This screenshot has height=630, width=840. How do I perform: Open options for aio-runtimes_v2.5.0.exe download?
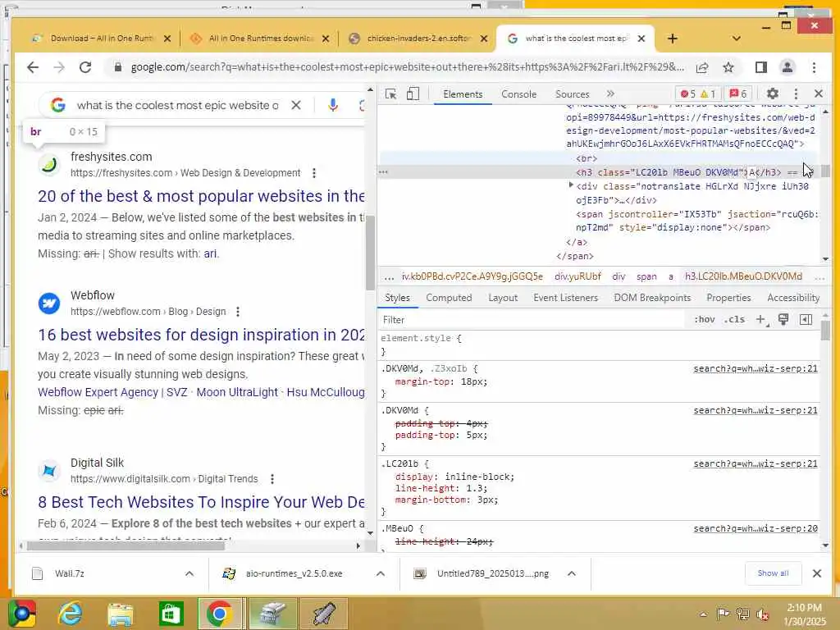tap(381, 573)
